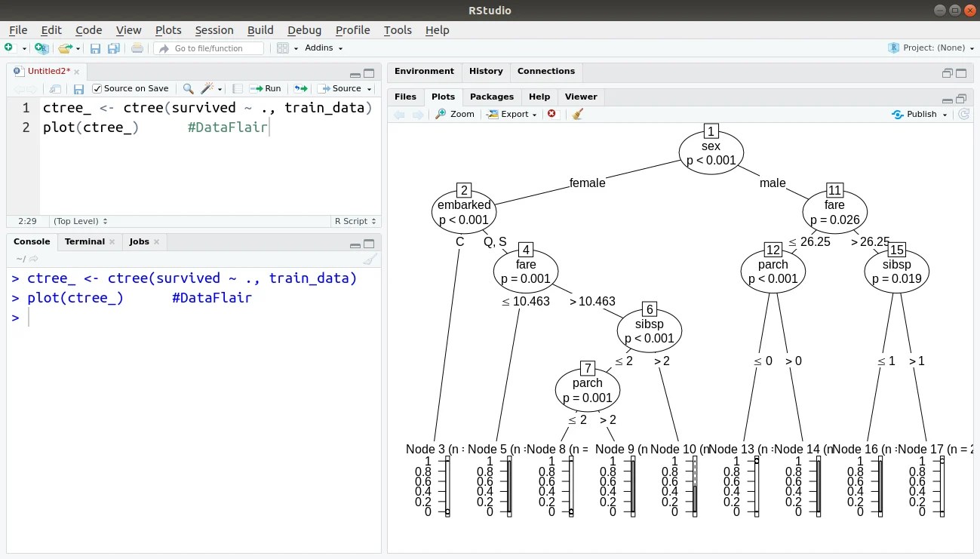Open the Session menu

(x=214, y=30)
